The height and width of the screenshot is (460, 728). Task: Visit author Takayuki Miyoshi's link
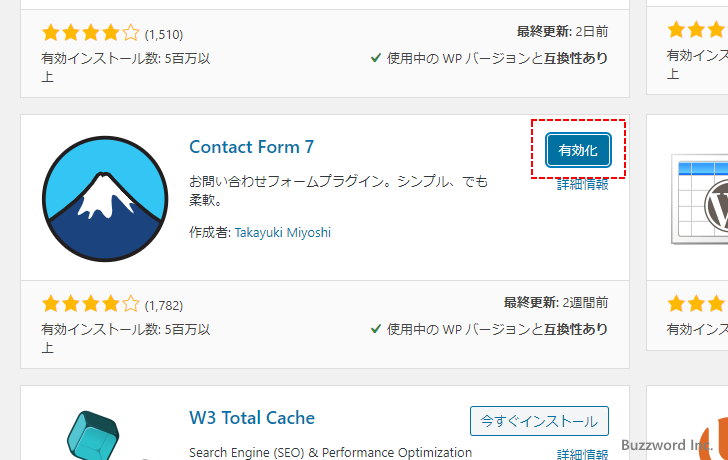(282, 233)
